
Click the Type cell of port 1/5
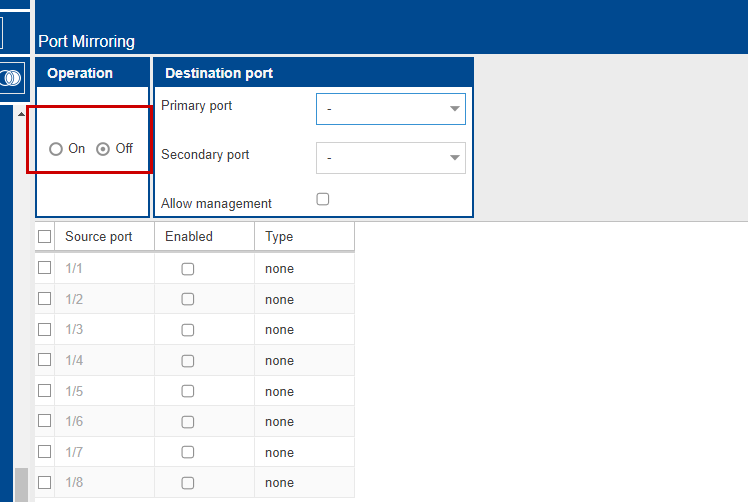pos(305,391)
